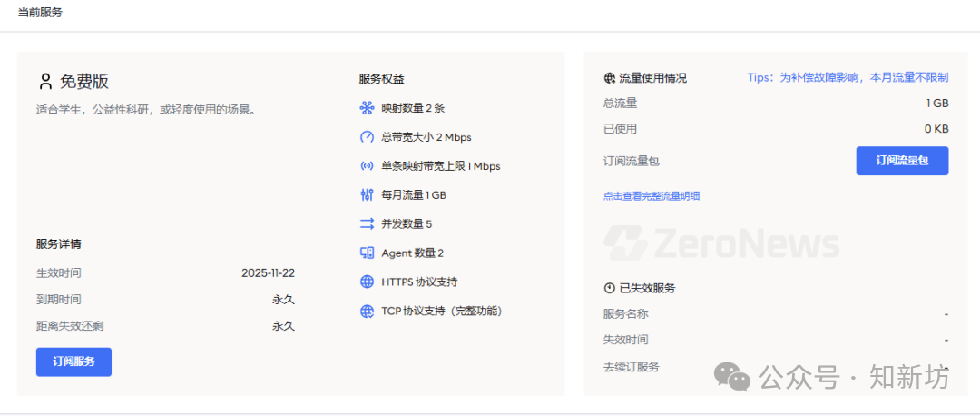Screen dimensions: 980x416
Task: Click the user icon beside 免费版
Action: tap(45, 82)
